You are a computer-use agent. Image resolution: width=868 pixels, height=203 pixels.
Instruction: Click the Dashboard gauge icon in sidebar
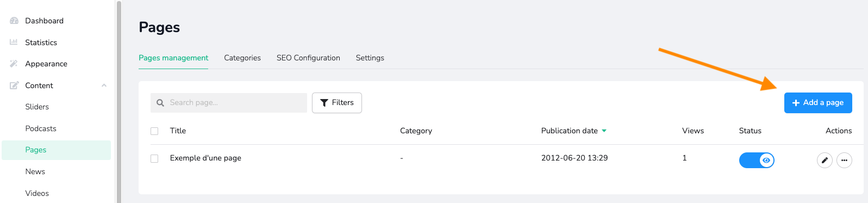coord(14,21)
